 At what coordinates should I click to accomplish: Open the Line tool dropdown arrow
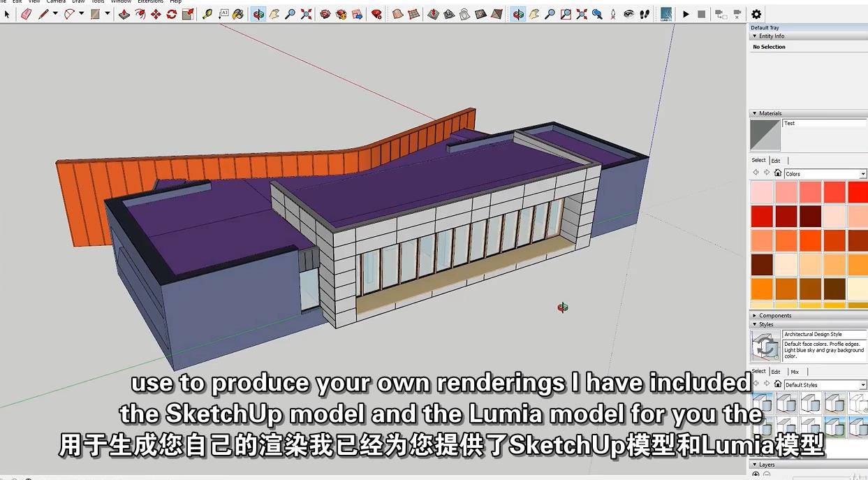55,14
